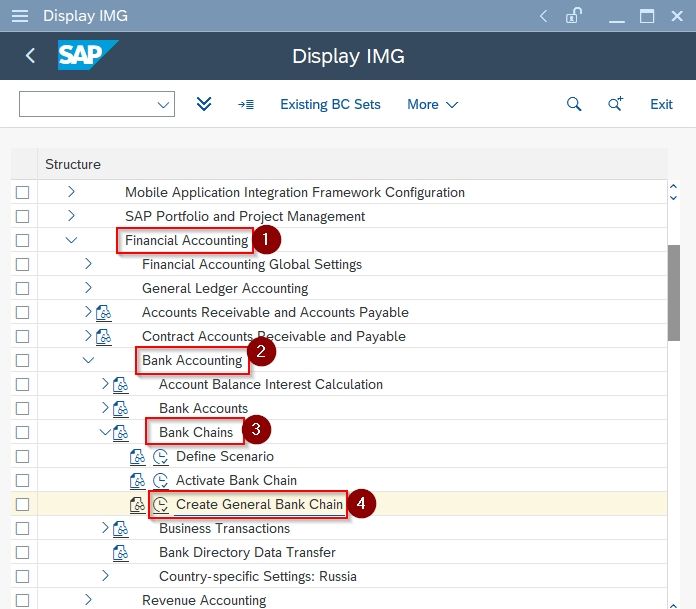Select Define Scenario tree entry
This screenshot has width=696, height=609.
click(225, 457)
